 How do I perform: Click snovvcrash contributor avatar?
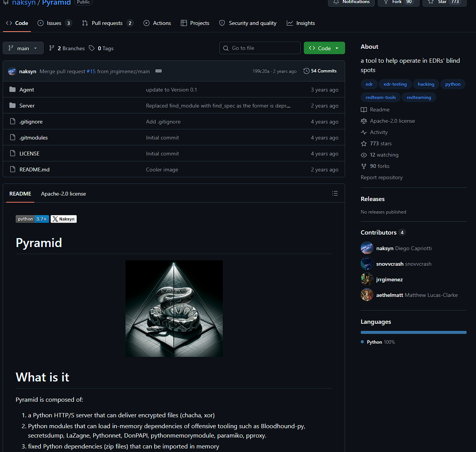pos(367,263)
